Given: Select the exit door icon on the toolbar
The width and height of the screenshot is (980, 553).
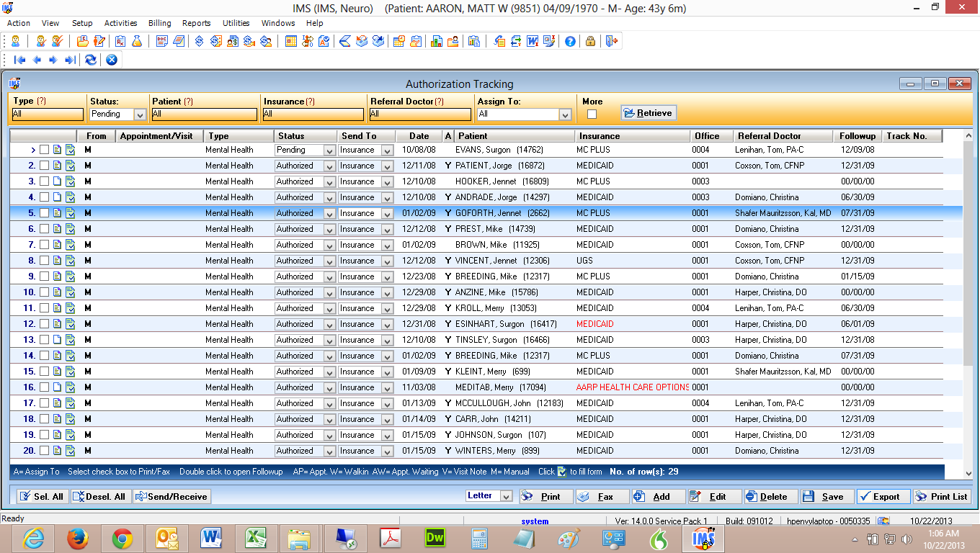Looking at the screenshot, I should coord(611,41).
